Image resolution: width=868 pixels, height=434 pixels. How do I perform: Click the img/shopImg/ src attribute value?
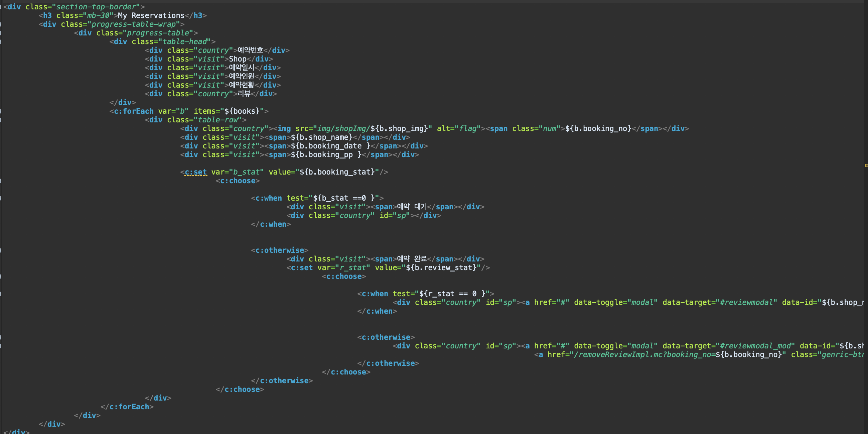click(x=344, y=129)
